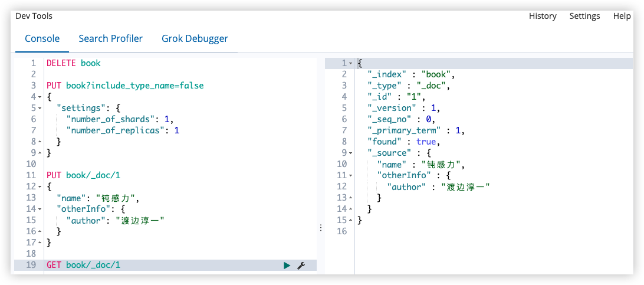Click the vertical pane divider handle
Screen dimensions: 644x285
pyautogui.click(x=320, y=228)
